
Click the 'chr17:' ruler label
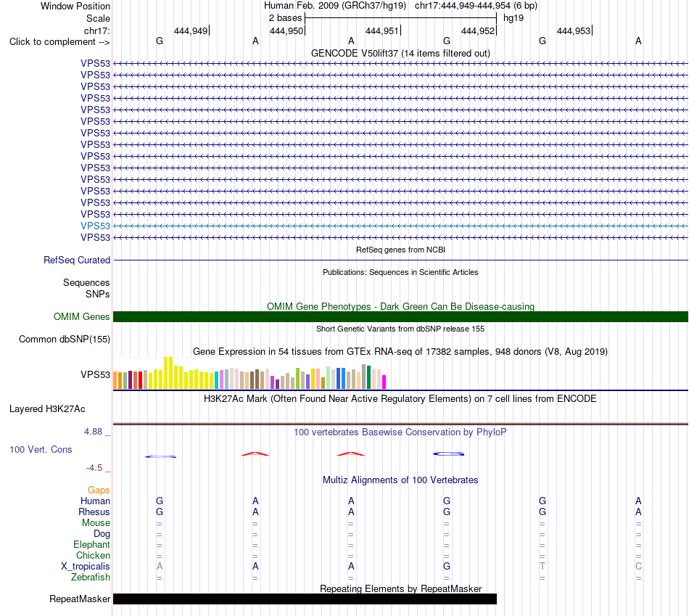[96, 30]
